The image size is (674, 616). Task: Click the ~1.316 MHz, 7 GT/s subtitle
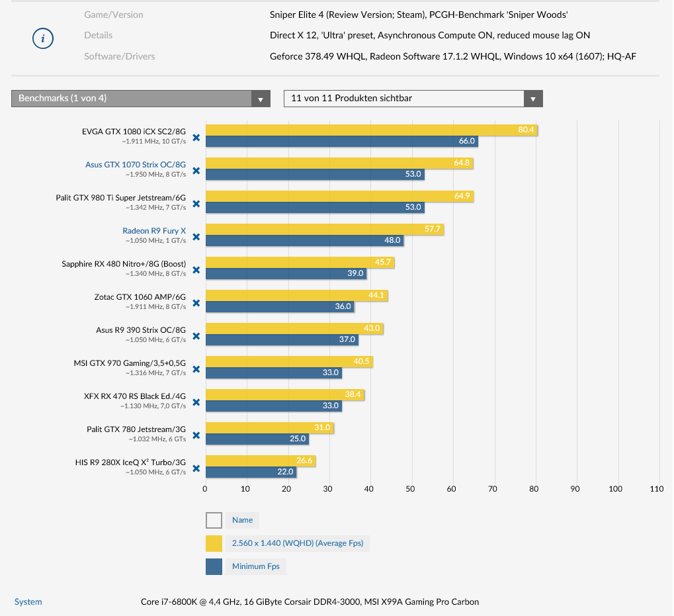tap(156, 373)
